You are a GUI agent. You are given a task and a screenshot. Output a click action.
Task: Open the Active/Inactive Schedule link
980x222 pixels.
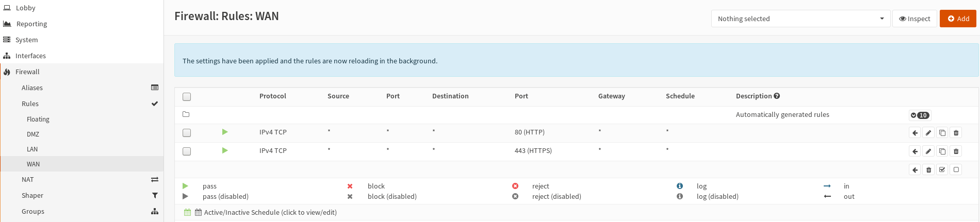pos(270,212)
